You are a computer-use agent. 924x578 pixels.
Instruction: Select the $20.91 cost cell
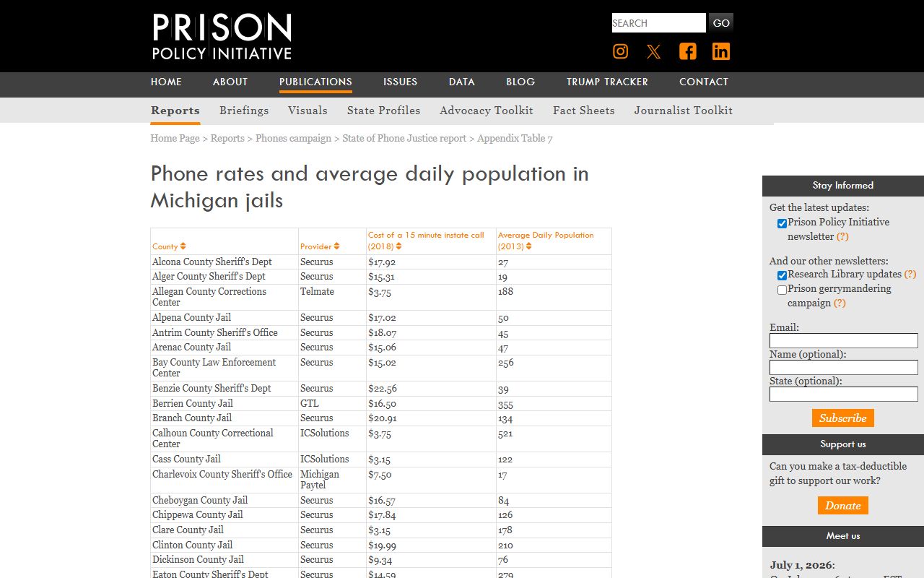(x=431, y=418)
